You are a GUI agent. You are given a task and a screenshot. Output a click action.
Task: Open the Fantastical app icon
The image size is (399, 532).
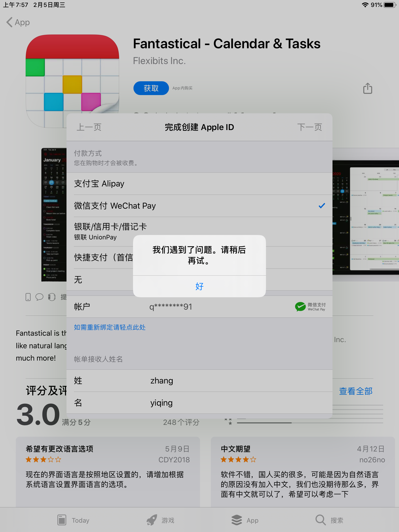coord(72,81)
